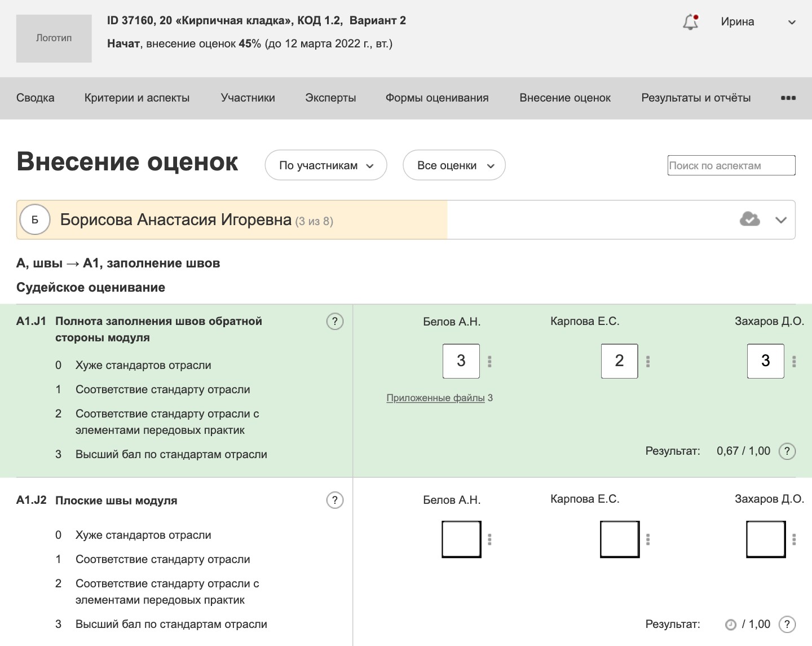Viewport: 812px width, 646px height.
Task: Open options menu for Карпова's A1.J2 score
Action: tap(648, 539)
